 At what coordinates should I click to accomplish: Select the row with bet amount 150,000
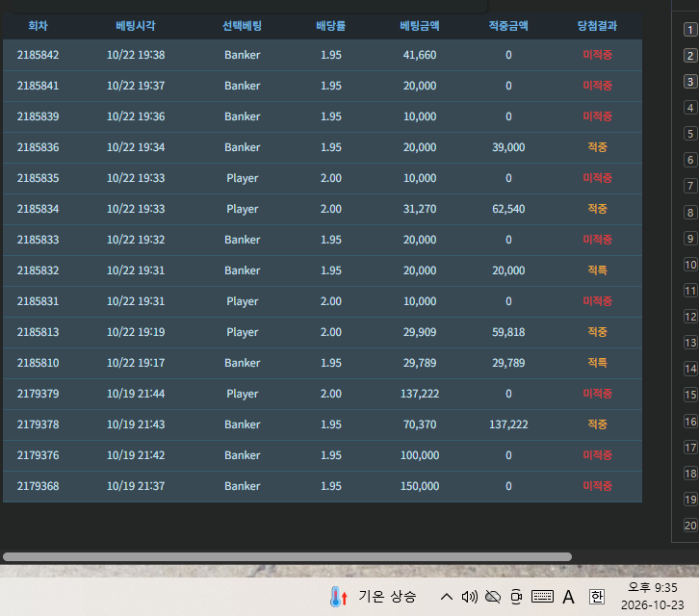click(323, 486)
